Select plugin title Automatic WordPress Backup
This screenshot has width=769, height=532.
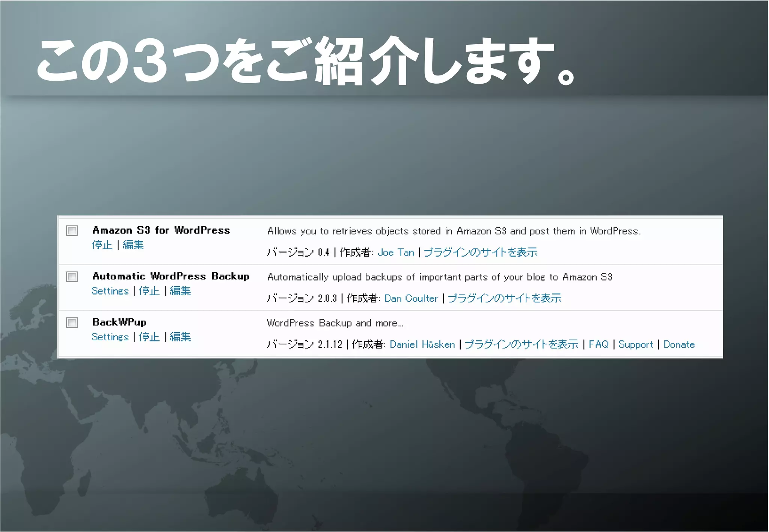tap(171, 277)
